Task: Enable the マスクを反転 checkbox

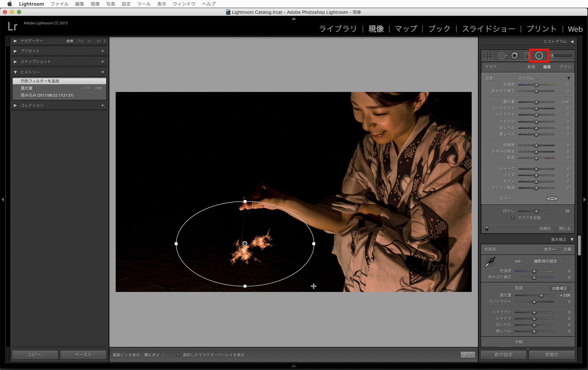Action: click(x=513, y=218)
